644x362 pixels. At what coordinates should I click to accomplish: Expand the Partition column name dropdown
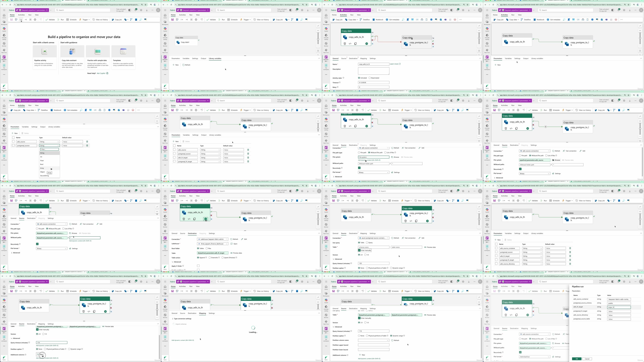pyautogui.click(x=374, y=340)
